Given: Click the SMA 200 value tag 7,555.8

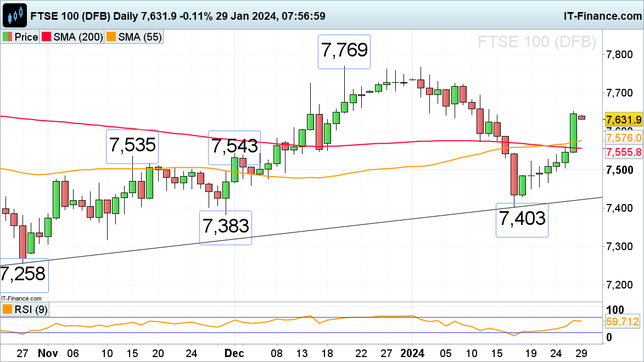Looking at the screenshot, I should tap(624, 152).
